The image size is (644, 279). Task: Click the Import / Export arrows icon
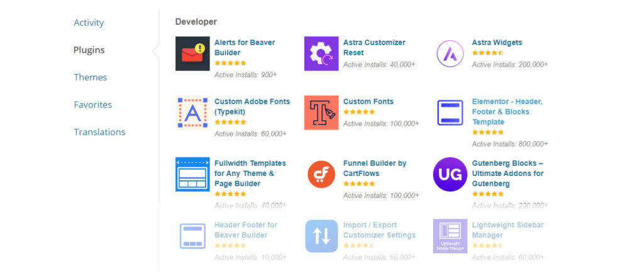(321, 236)
